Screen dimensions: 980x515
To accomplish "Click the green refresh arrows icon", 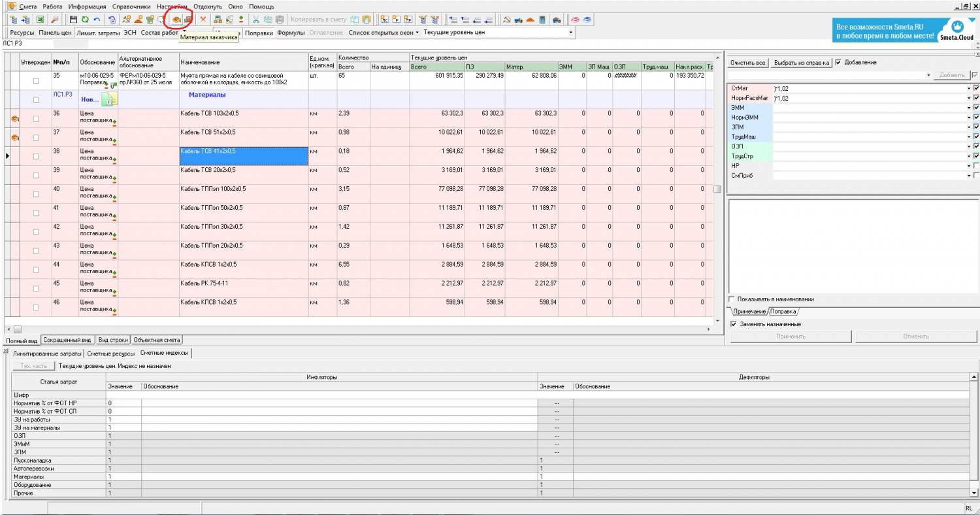I will click(x=85, y=20).
